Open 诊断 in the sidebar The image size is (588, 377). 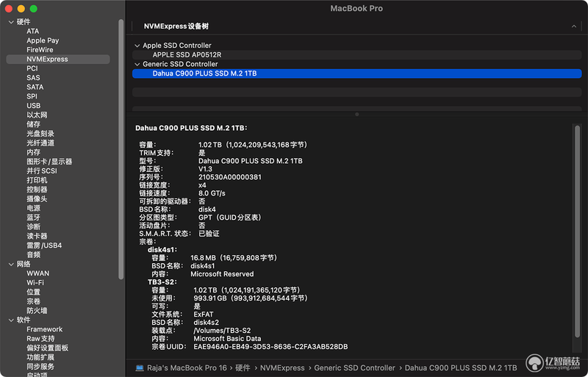click(33, 227)
